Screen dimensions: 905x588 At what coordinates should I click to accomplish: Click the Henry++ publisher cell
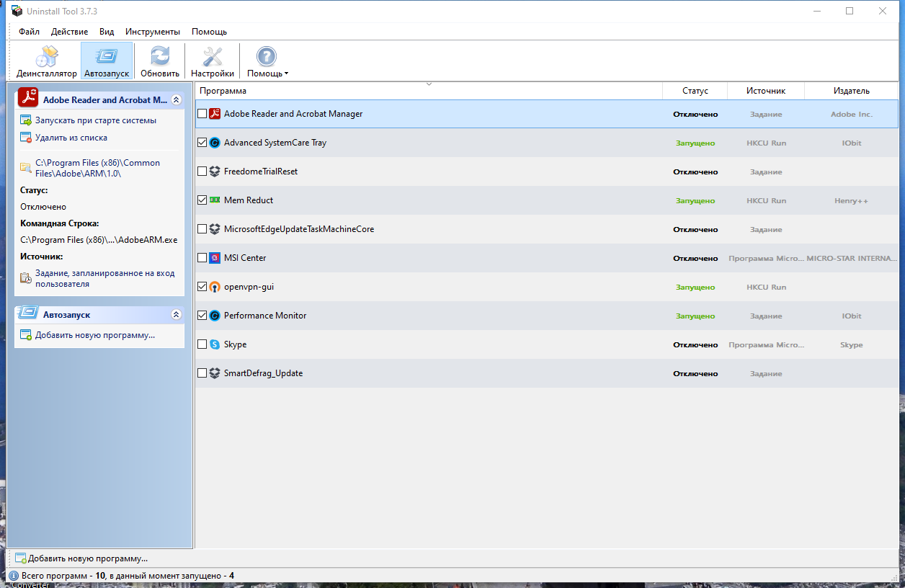[852, 200]
